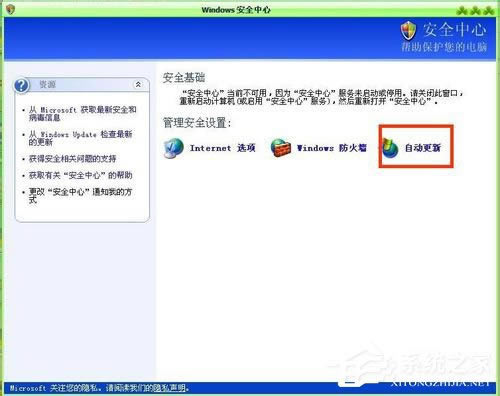Collapse the 资源 panel chevron
The image size is (500, 396).
click(138, 85)
